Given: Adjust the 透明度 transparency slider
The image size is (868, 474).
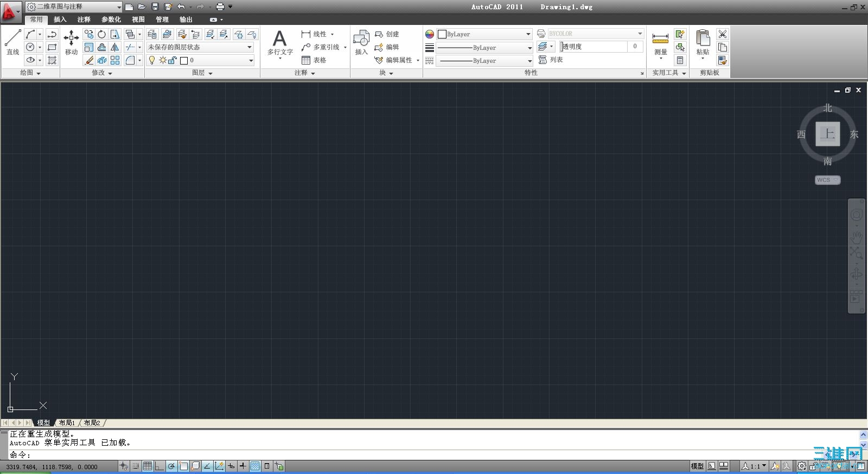Looking at the screenshot, I should (595, 47).
